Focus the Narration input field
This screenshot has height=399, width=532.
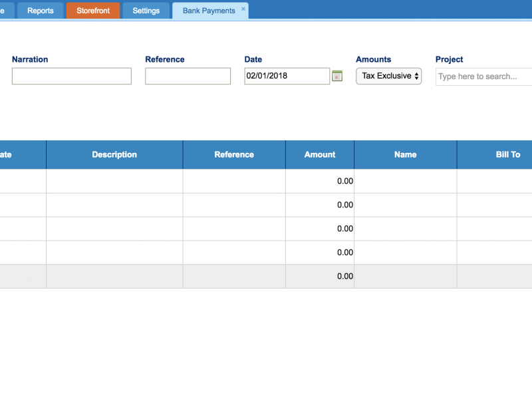coord(72,76)
